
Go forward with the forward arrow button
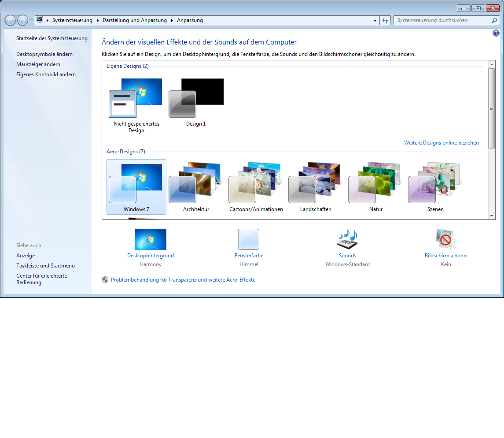point(22,20)
